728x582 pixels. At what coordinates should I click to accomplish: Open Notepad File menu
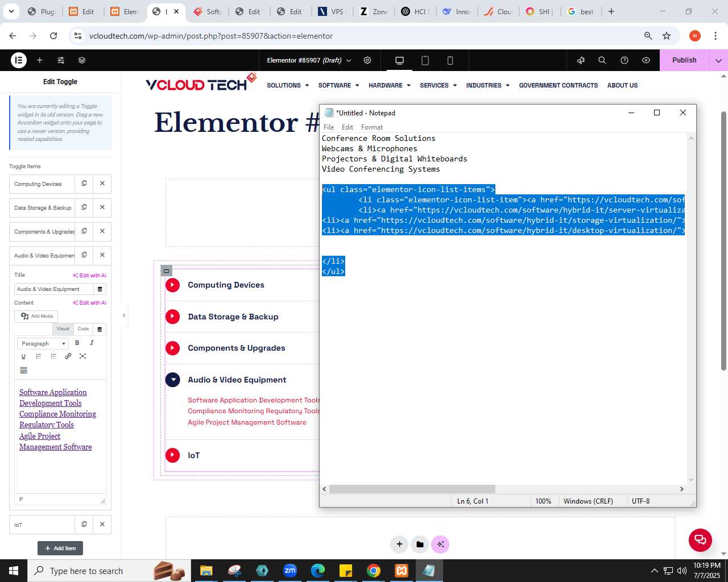coord(329,127)
